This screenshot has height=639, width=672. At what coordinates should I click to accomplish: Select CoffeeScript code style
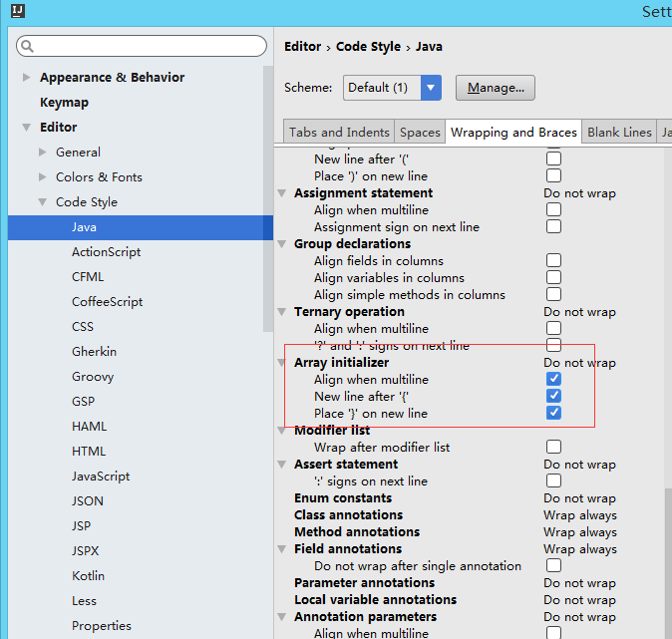click(x=107, y=302)
